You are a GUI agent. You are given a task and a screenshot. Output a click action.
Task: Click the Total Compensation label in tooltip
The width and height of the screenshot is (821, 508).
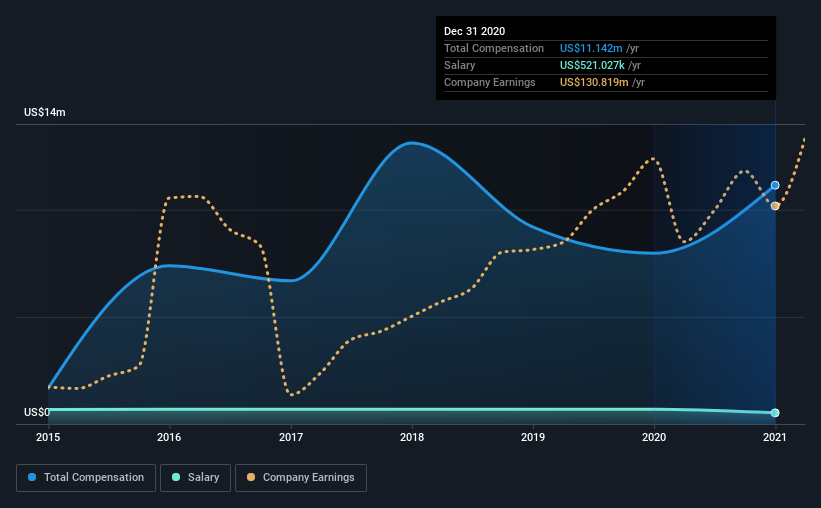[494, 48]
